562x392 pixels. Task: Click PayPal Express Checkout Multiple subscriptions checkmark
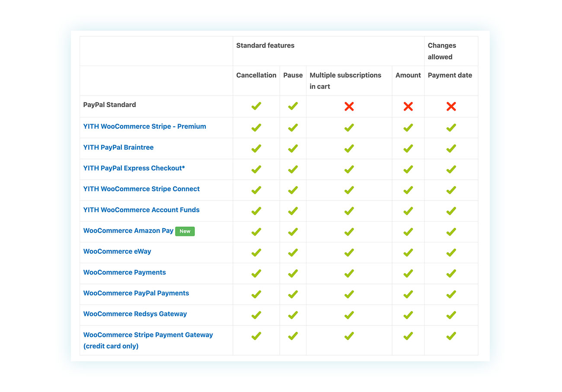click(x=349, y=169)
